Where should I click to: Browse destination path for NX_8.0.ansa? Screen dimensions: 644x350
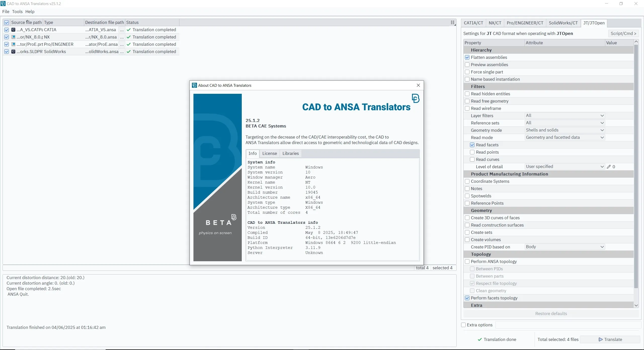(x=122, y=37)
